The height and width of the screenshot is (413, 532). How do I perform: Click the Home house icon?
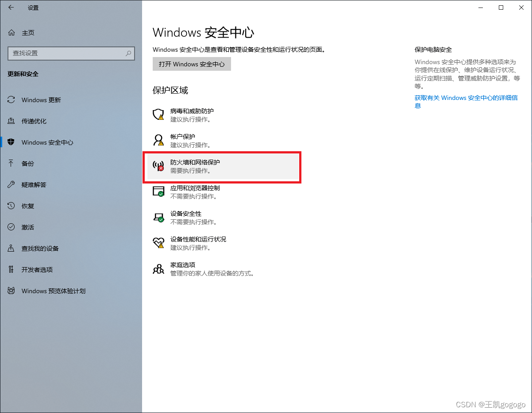pos(12,33)
